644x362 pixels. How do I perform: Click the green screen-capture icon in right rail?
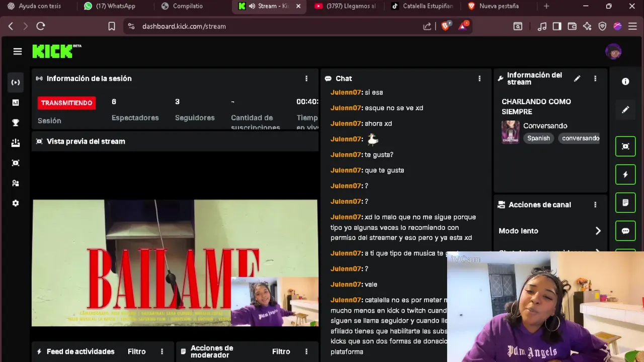(x=625, y=146)
